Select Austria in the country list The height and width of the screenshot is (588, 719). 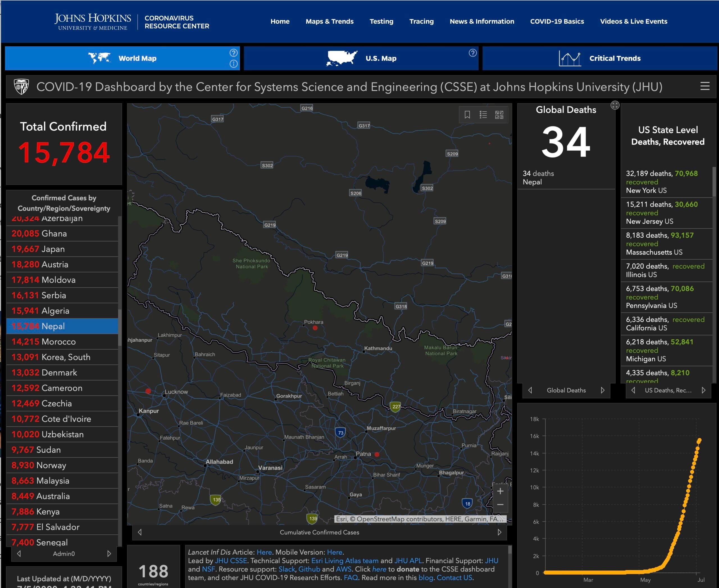(62, 265)
